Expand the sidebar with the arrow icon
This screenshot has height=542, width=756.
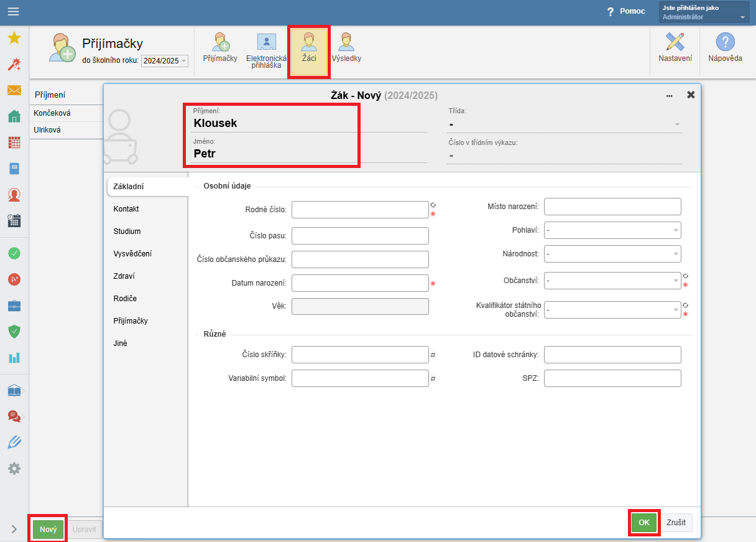pyautogui.click(x=14, y=529)
